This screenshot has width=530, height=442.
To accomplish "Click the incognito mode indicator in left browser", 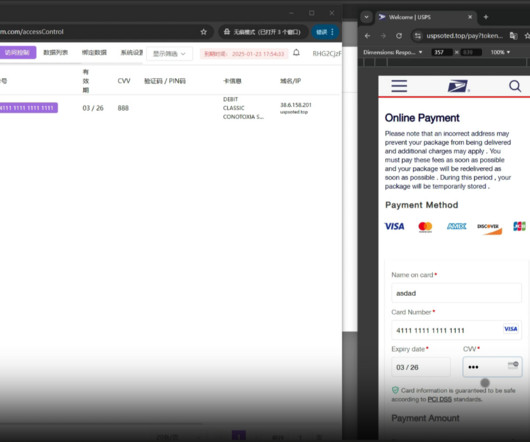I will [x=262, y=32].
